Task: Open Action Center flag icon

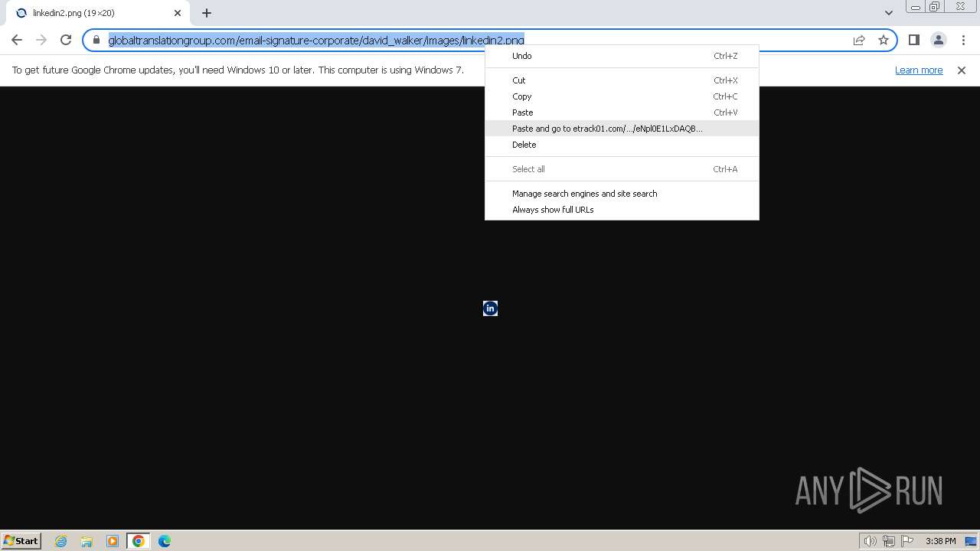Action: pos(907,541)
